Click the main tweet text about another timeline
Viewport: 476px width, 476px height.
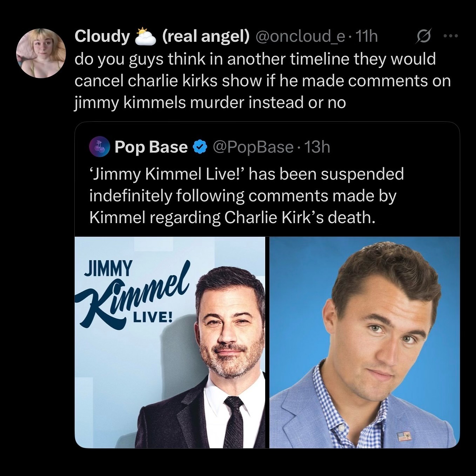pos(262,81)
